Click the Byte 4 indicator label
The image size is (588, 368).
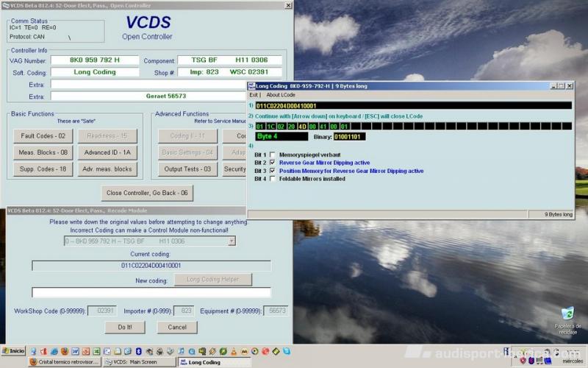click(282, 136)
